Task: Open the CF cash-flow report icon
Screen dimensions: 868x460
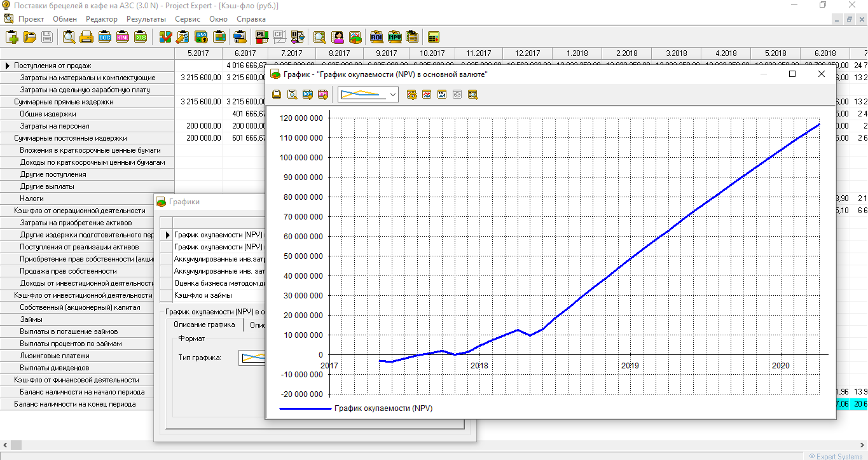Action: coord(279,36)
